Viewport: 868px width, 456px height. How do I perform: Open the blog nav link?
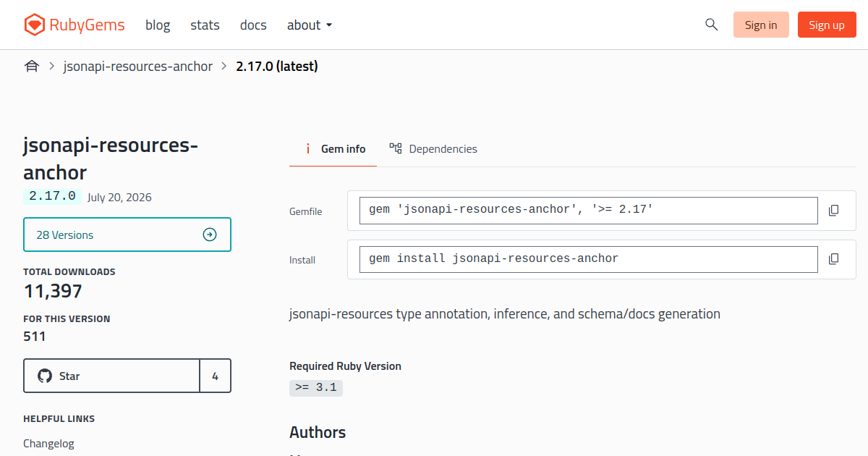(x=158, y=25)
